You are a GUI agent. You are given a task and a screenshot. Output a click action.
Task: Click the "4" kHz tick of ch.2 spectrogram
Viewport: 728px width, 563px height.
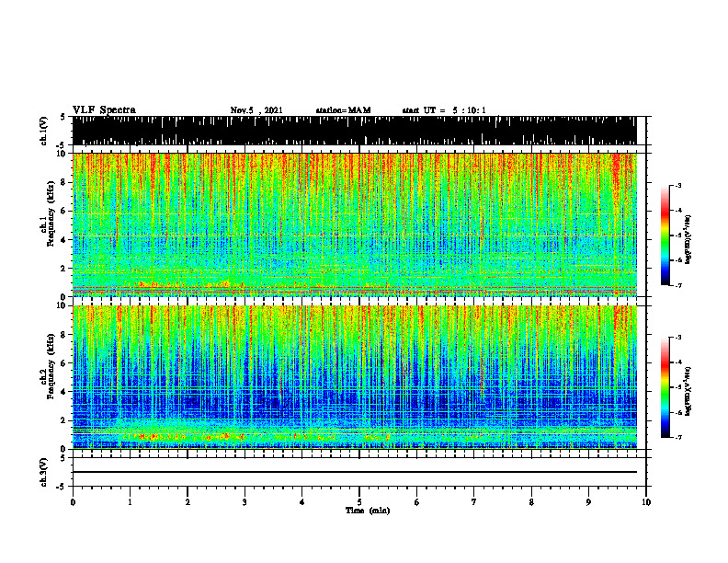pyautogui.click(x=63, y=392)
